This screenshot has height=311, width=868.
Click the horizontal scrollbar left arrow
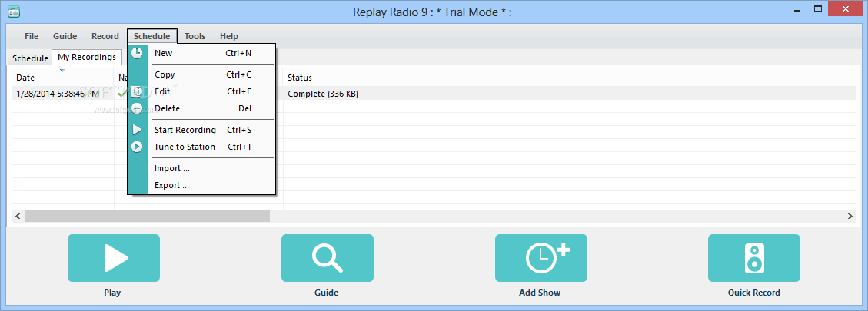(18, 216)
